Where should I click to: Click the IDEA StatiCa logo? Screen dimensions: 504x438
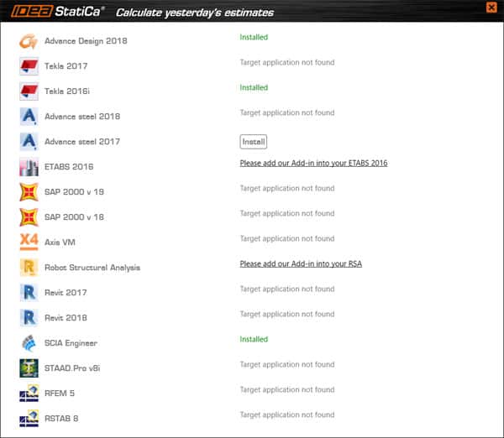tap(58, 11)
